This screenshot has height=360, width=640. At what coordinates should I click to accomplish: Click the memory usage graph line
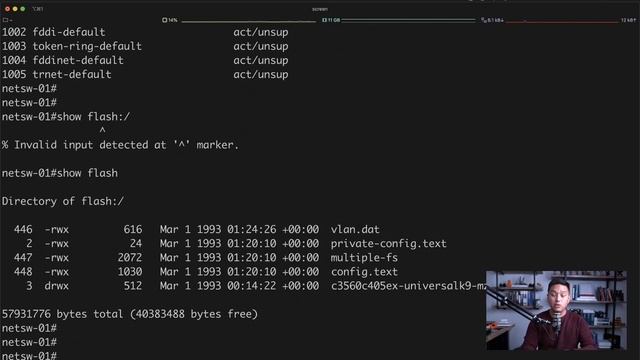point(408,20)
